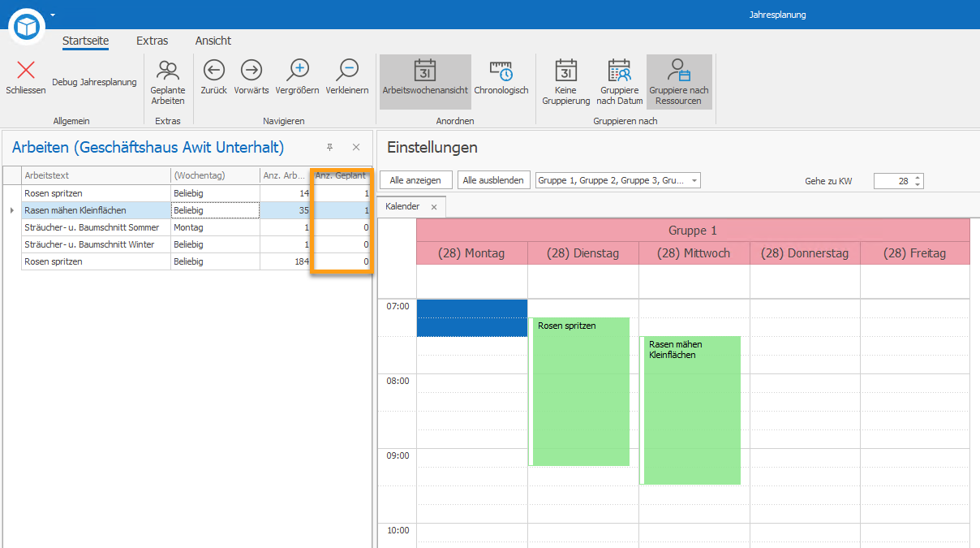This screenshot has height=548, width=980.
Task: Select Keine Gruppierung calendar icon
Action: point(566,70)
